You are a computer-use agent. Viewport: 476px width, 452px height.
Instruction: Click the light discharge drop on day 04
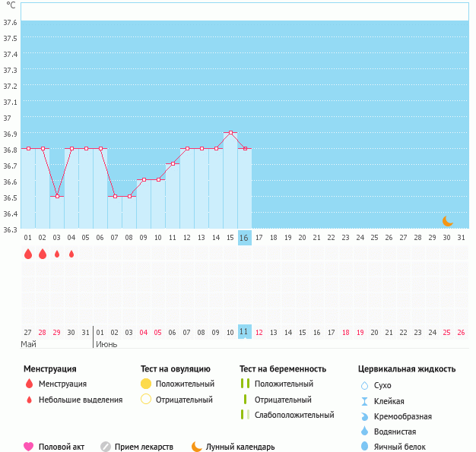71,254
